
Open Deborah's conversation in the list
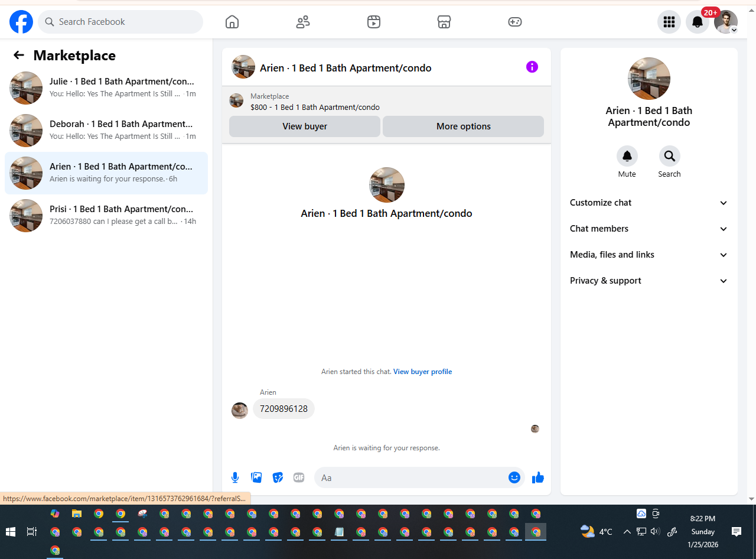(106, 131)
